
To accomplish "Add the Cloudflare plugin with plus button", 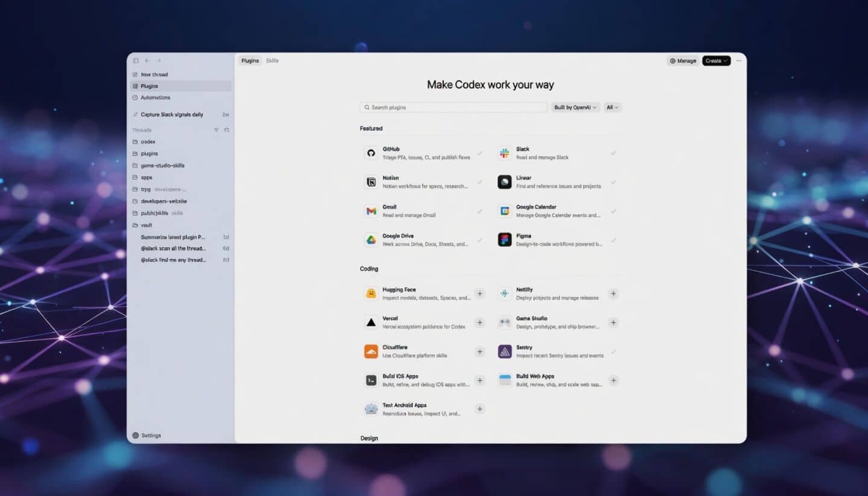I will tap(480, 351).
